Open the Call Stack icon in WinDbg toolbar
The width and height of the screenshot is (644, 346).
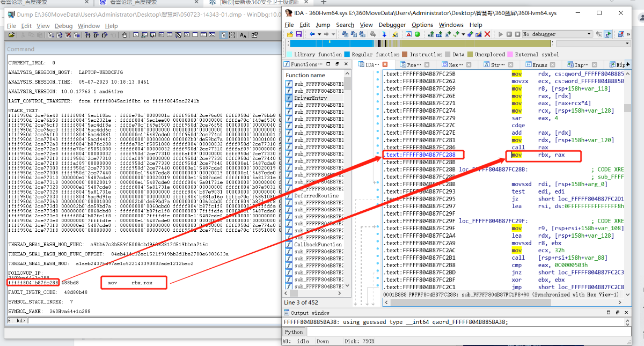(178, 35)
